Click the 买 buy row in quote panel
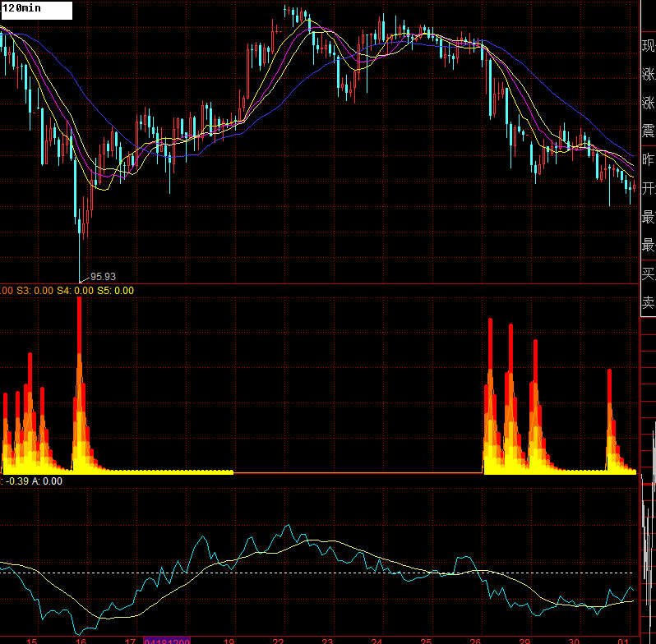This screenshot has width=656, height=644. pos(649,274)
